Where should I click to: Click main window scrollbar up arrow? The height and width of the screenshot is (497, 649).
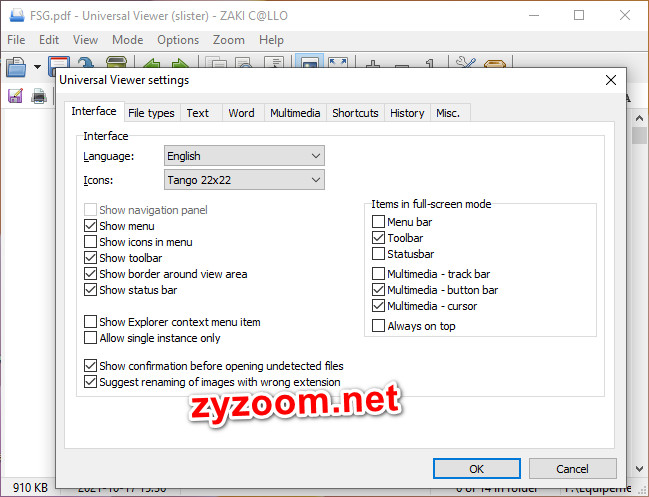pyautogui.click(x=639, y=118)
